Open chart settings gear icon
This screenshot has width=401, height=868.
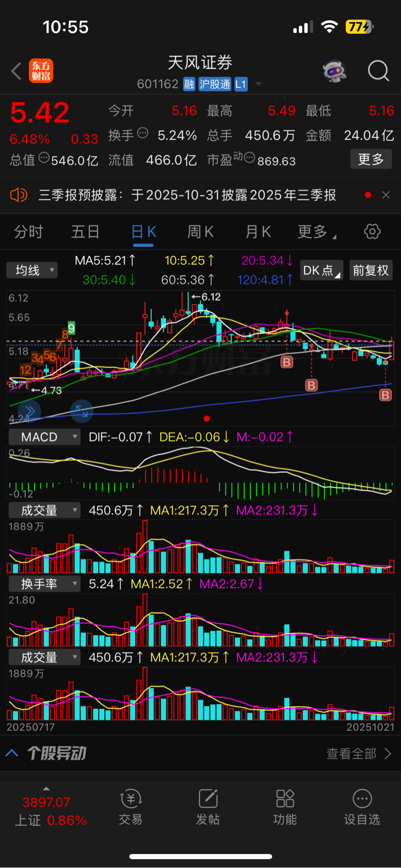pos(372,232)
